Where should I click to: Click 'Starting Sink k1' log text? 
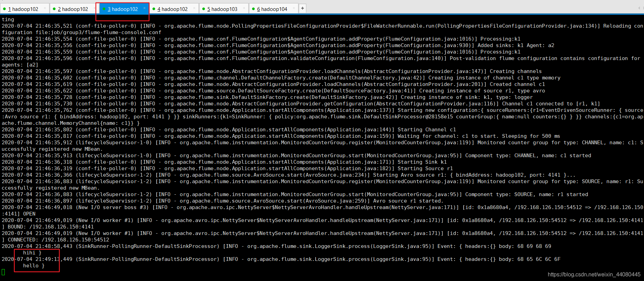[422, 162]
